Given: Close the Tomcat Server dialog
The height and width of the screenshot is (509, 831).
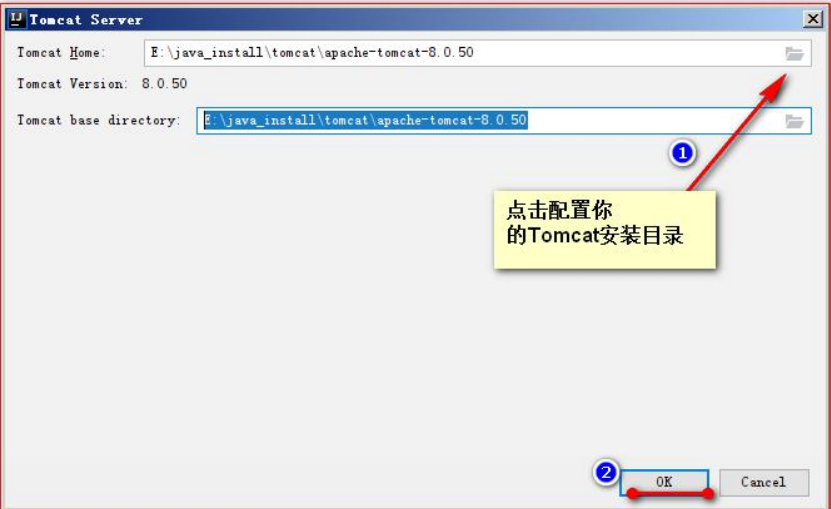Looking at the screenshot, I should 813,20.
